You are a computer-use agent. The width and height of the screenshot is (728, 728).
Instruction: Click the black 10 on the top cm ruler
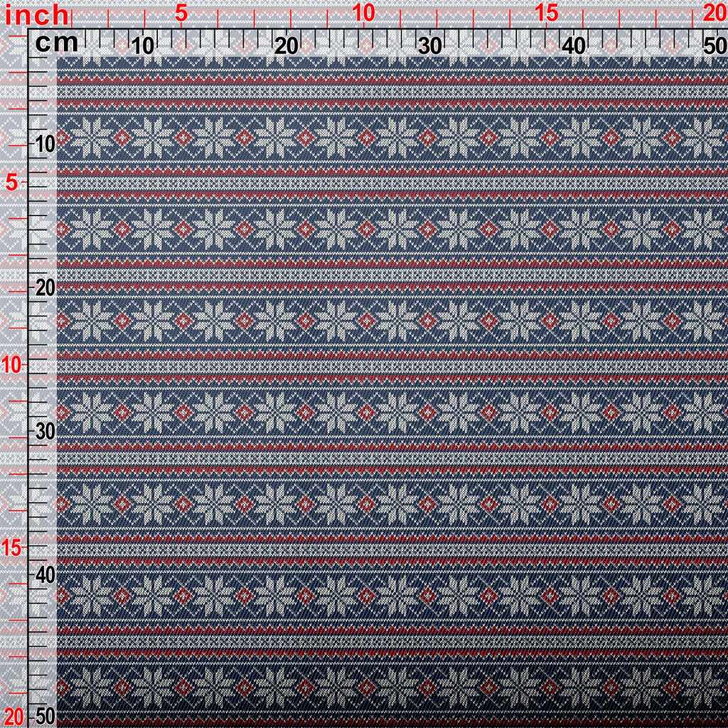click(143, 46)
